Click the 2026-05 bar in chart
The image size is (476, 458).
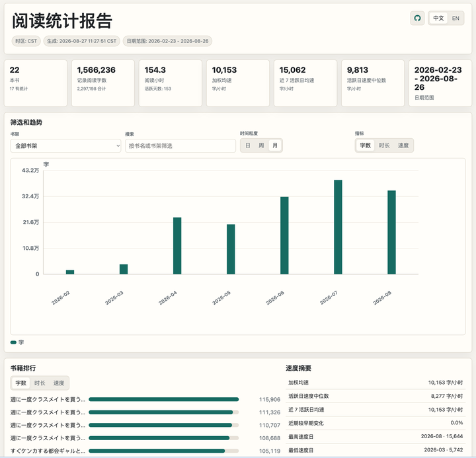coord(231,249)
